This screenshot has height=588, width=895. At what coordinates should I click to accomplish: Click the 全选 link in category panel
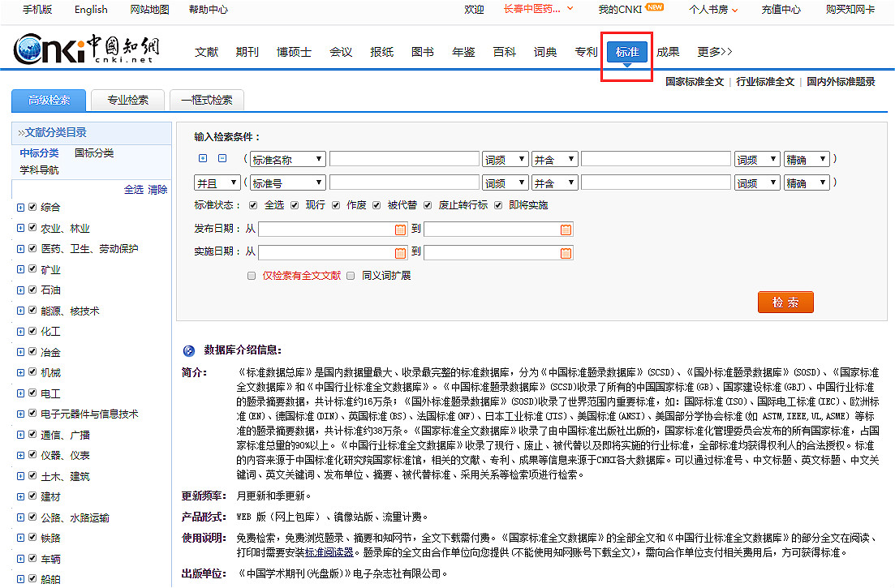(x=134, y=190)
